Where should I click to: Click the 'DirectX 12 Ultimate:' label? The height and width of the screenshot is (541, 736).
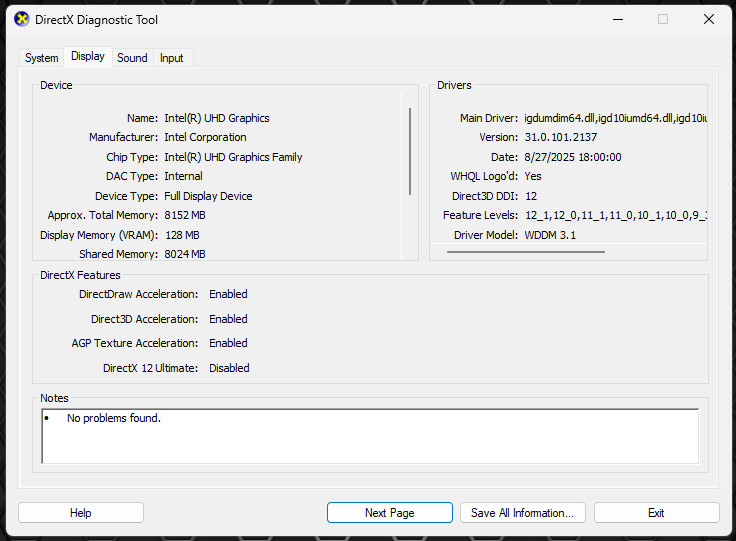[x=150, y=368]
